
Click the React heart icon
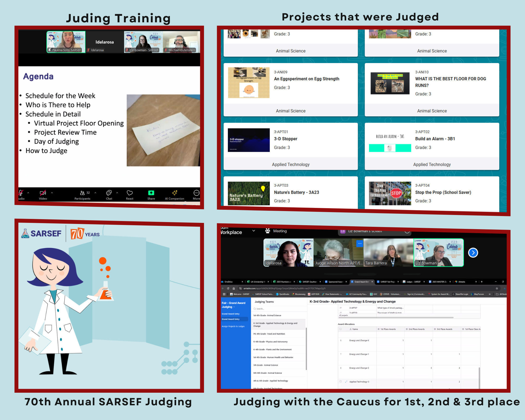pyautogui.click(x=130, y=193)
